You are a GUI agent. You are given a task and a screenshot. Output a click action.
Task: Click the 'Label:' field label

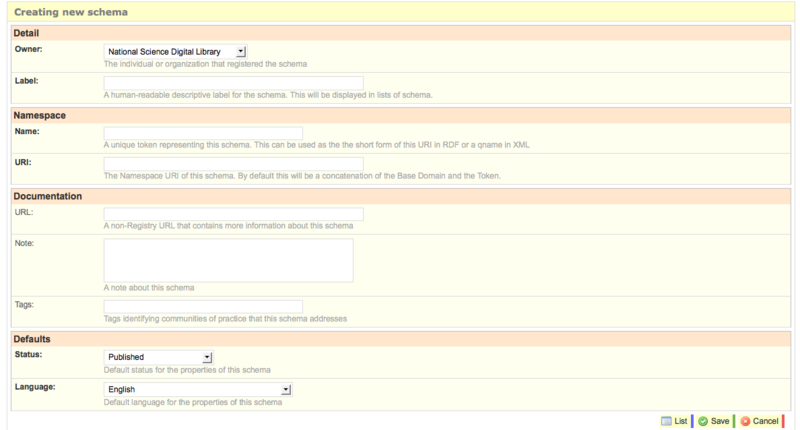click(x=27, y=81)
